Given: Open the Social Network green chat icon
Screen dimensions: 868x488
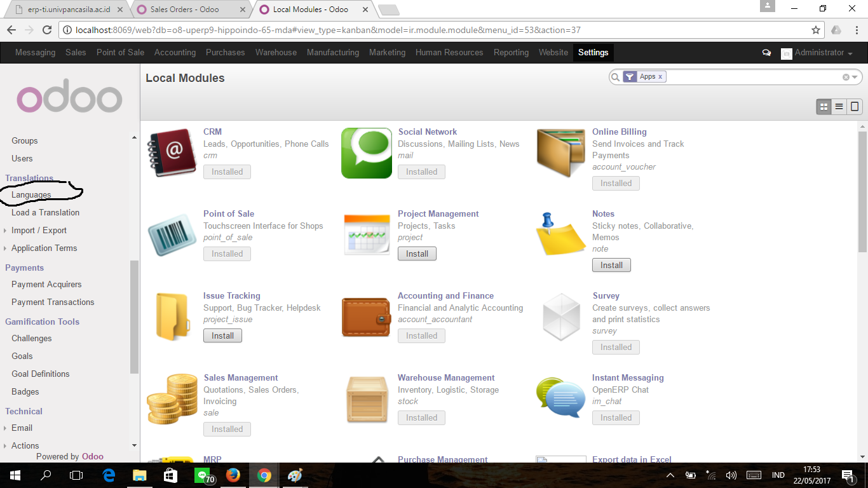Looking at the screenshot, I should pos(367,153).
